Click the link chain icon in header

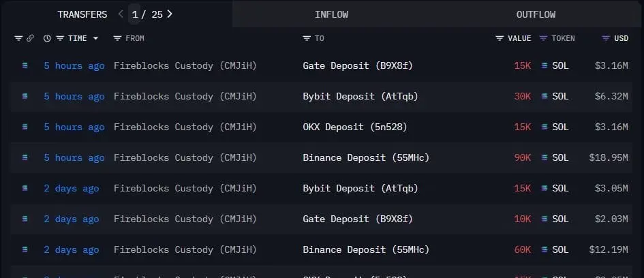pyautogui.click(x=30, y=38)
